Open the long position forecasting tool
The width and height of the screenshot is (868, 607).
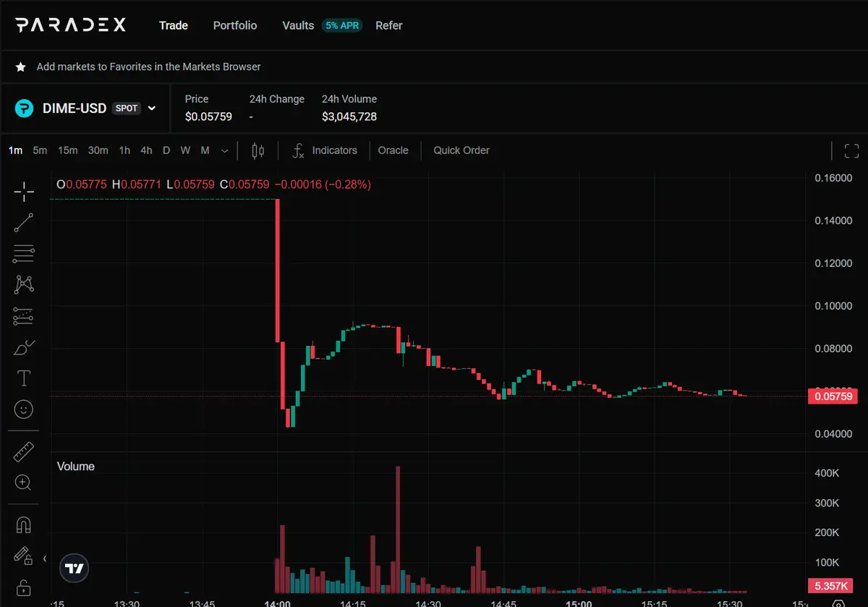[x=24, y=316]
